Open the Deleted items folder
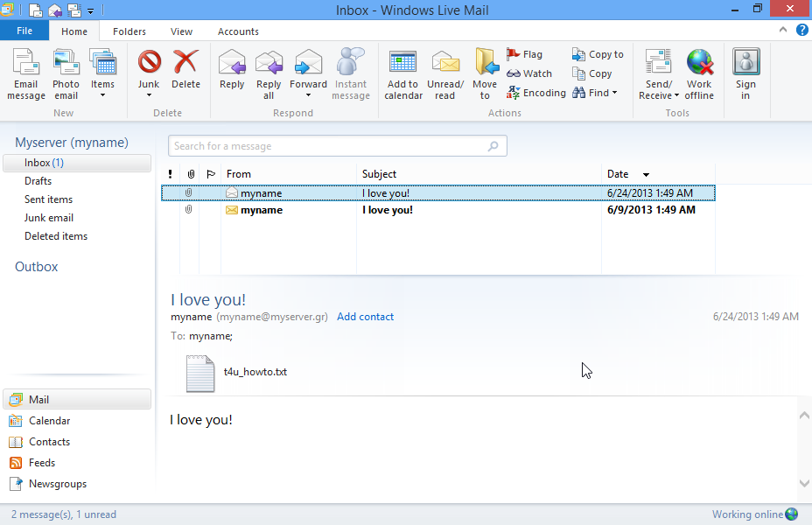This screenshot has width=812, height=525. [56, 236]
